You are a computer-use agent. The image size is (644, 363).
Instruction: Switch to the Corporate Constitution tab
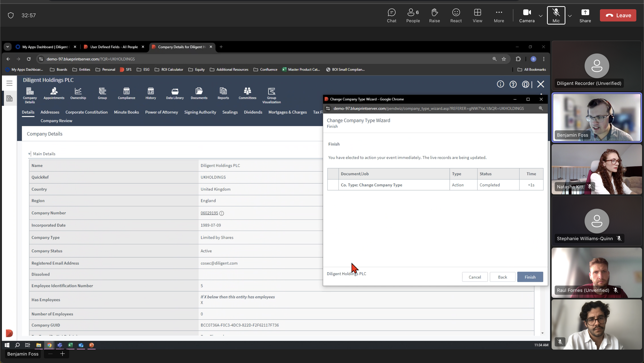(x=86, y=112)
